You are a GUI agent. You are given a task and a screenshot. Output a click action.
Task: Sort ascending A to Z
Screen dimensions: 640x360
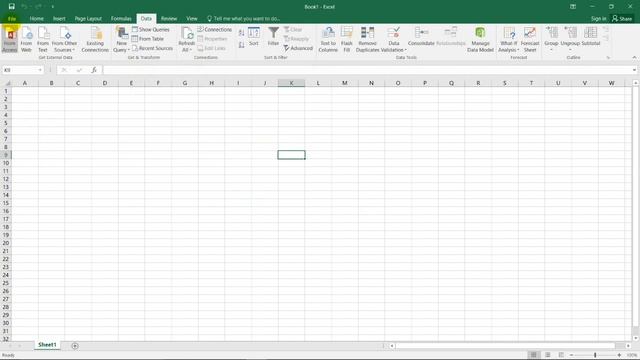pos(241,33)
